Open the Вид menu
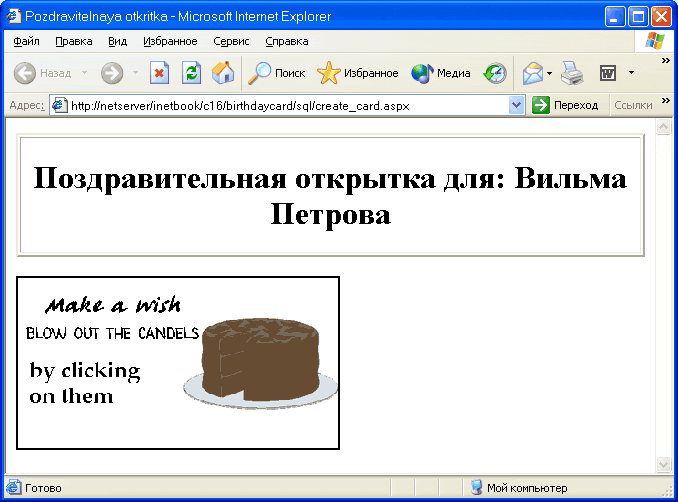Viewport: 678px width, 502px height. pyautogui.click(x=117, y=41)
